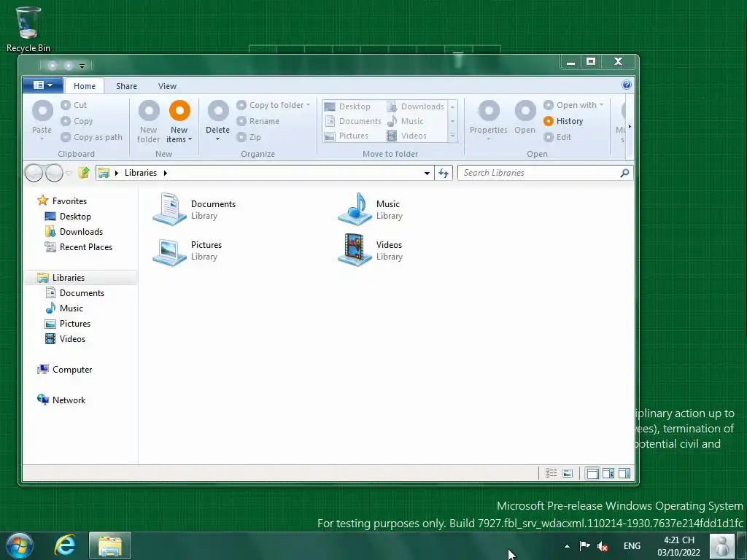The image size is (747, 560).
Task: Launch Internet Explorer from taskbar
Action: (65, 545)
